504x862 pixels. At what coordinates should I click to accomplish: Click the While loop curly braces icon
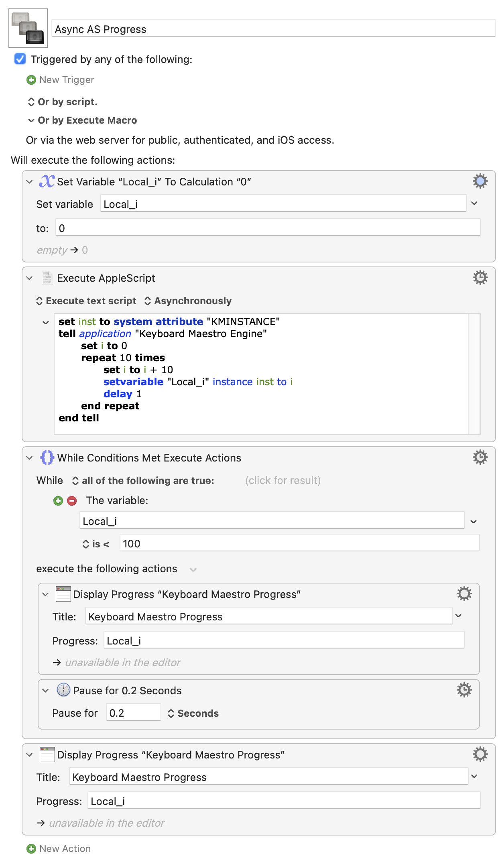[47, 457]
